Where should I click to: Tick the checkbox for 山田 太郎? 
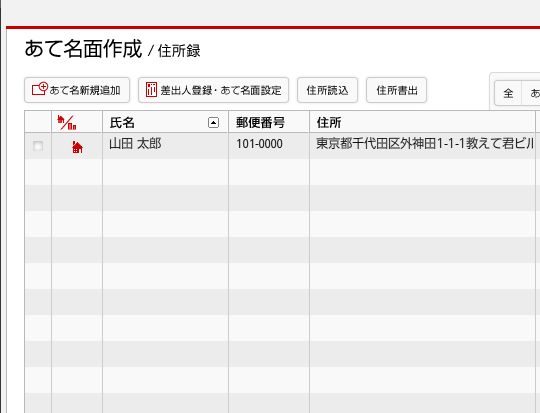[x=38, y=146]
